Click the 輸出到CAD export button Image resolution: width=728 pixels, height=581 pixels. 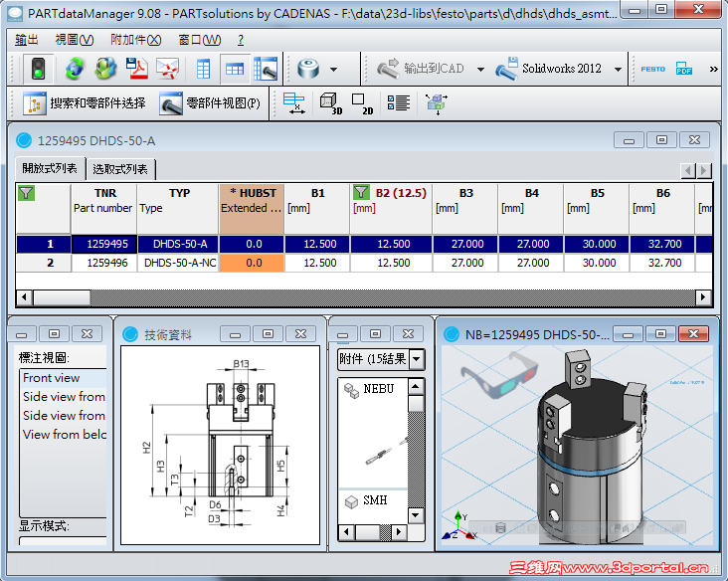pyautogui.click(x=420, y=69)
